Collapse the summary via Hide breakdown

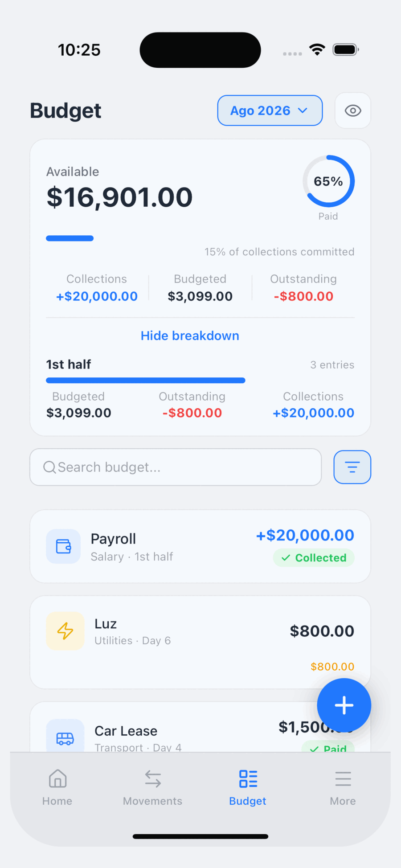(190, 336)
